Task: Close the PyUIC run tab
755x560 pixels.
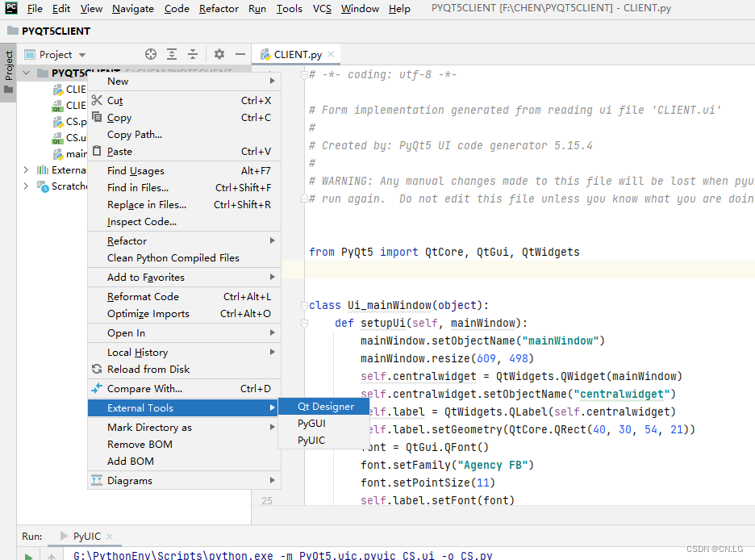Action: click(x=110, y=536)
